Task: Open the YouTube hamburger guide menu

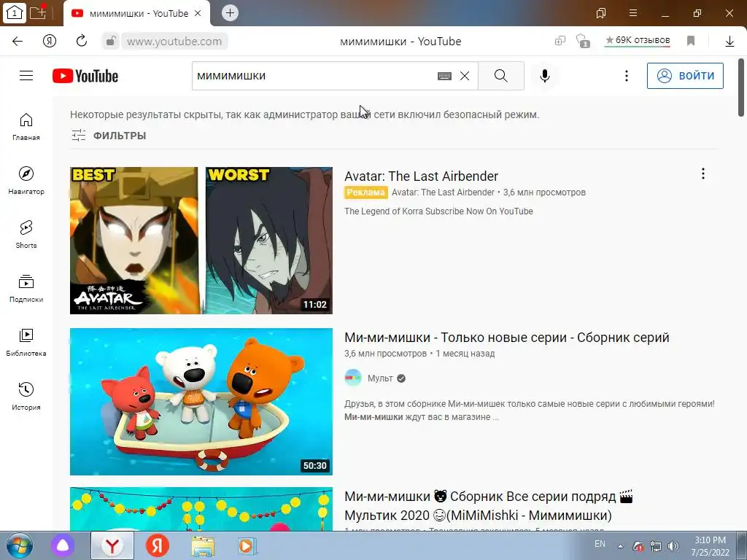Action: [26, 76]
